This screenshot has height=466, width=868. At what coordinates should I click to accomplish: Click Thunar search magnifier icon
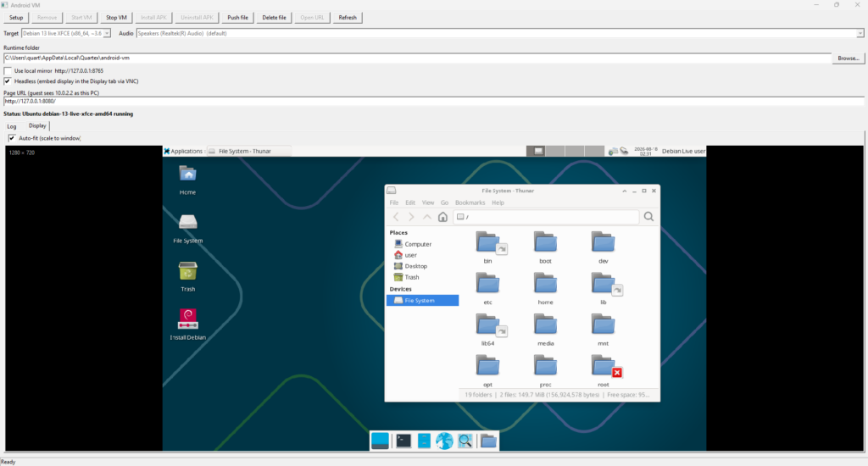(x=648, y=217)
